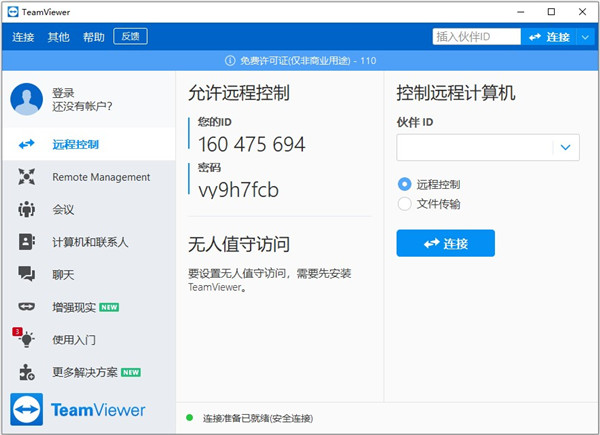Viewport: 600px width, 435px height.
Task: Open 计算机和联系人 sidebar tab
Action: [89, 242]
